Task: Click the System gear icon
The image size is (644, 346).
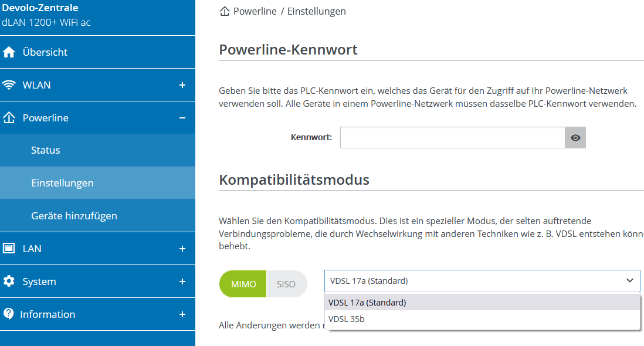Action: tap(9, 281)
